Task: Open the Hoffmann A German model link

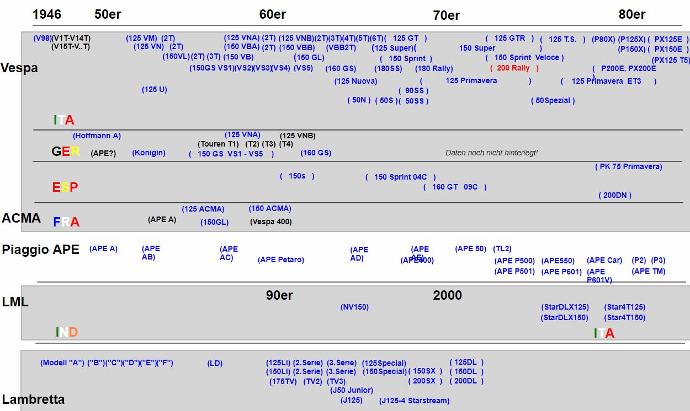Action: click(97, 134)
